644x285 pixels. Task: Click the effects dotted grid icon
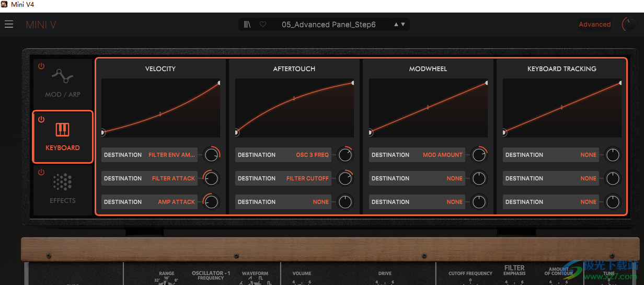[x=63, y=183]
